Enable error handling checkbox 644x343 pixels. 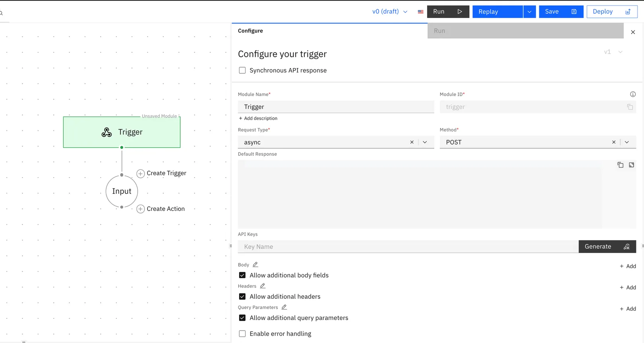pyautogui.click(x=242, y=334)
